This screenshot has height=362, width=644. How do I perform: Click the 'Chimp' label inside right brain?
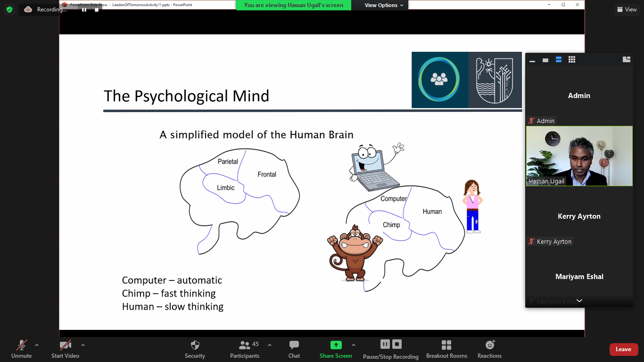tap(391, 225)
